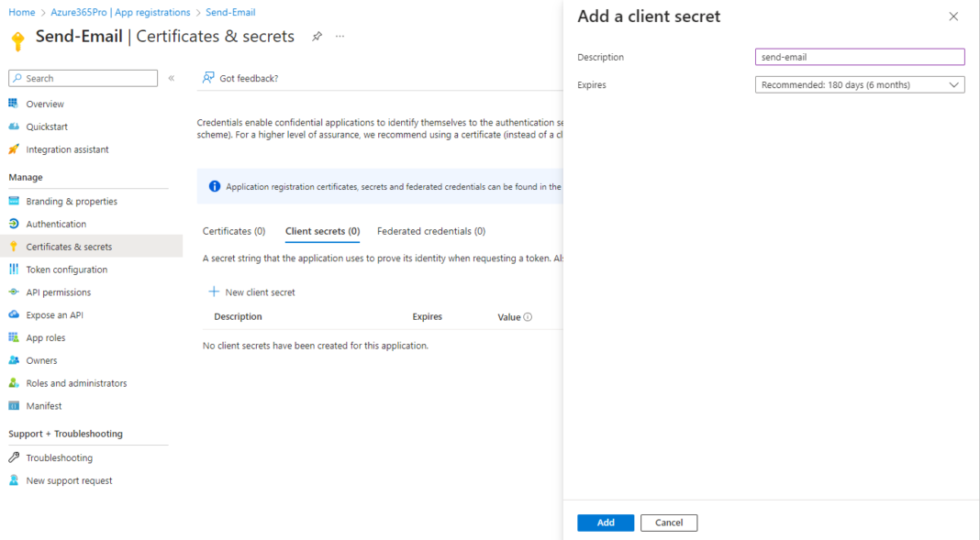Viewport: 980px width, 540px height.
Task: Open Azure365Pro App registrations breadcrumb link
Action: (x=120, y=13)
